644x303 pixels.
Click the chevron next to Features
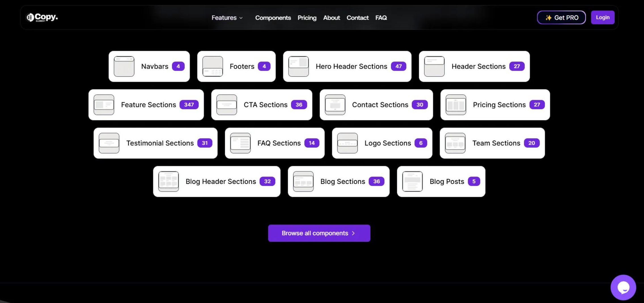(x=241, y=18)
